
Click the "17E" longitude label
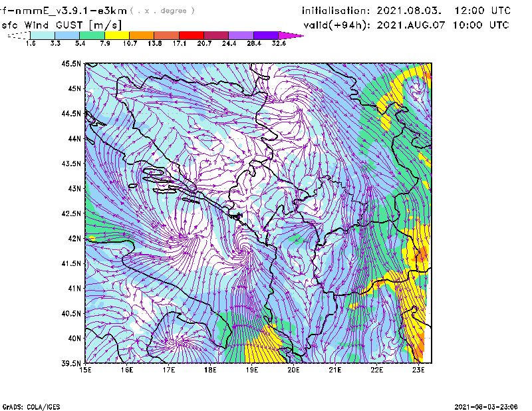[x=169, y=370]
